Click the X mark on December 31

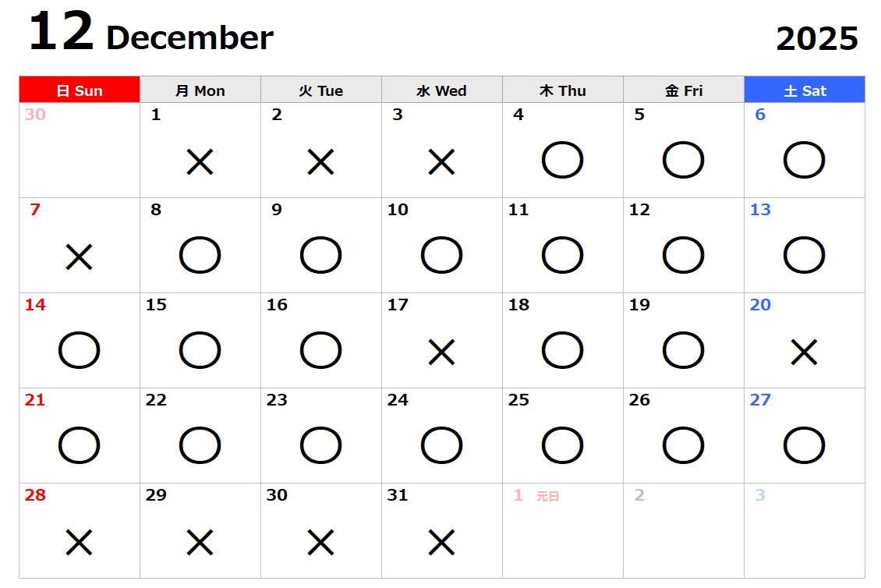(441, 542)
